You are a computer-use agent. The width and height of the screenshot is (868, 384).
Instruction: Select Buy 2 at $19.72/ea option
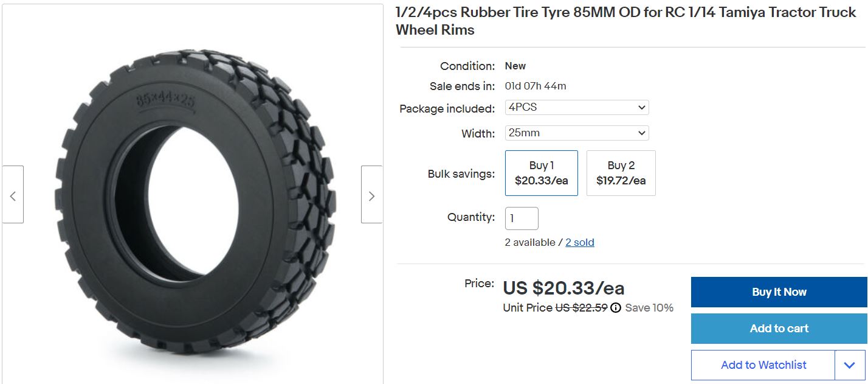click(621, 173)
